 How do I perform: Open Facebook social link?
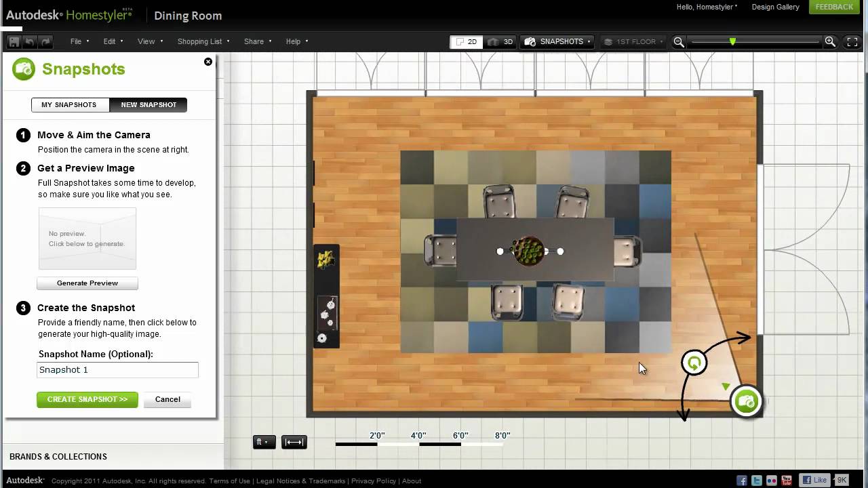742,480
